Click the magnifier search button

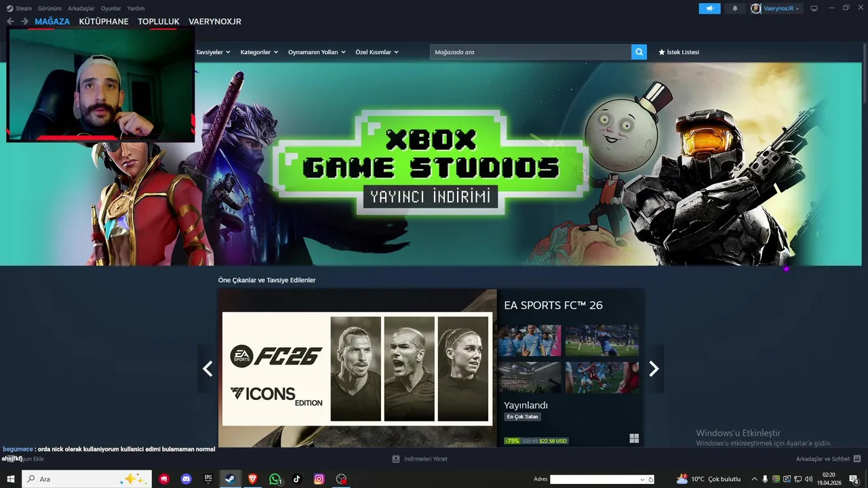(x=639, y=52)
